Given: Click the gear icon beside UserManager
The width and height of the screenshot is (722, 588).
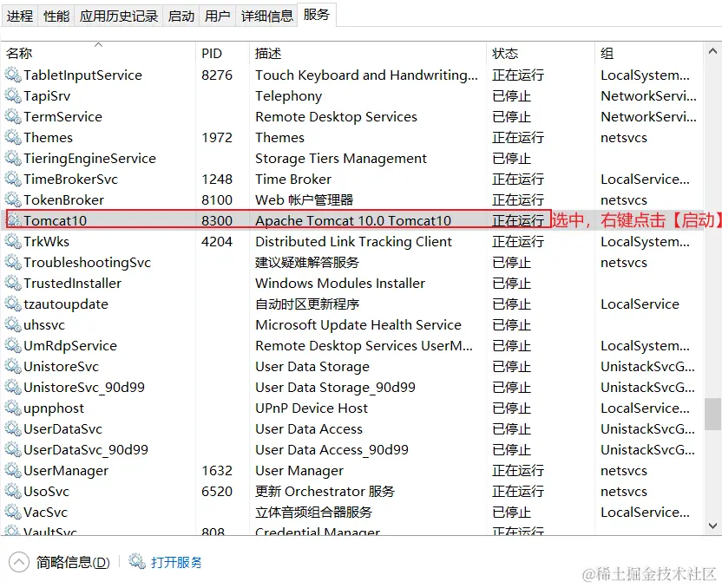Looking at the screenshot, I should (13, 471).
